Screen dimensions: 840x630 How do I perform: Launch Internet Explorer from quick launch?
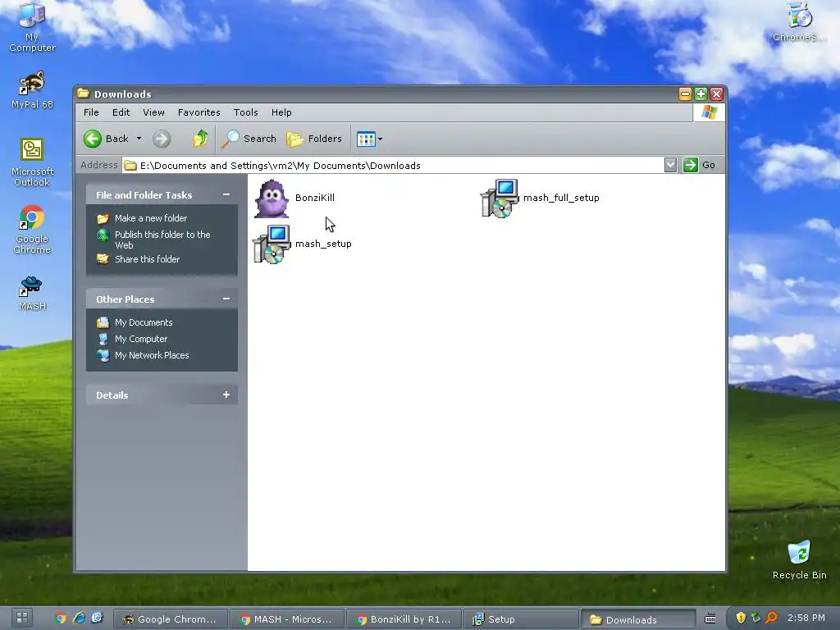(x=79, y=619)
